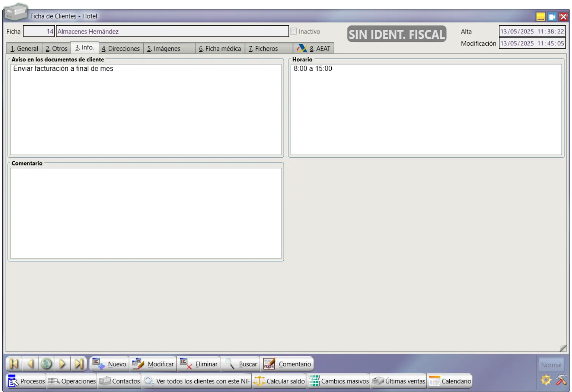The width and height of the screenshot is (572, 392).
Task: Click inside the Comentario text area
Action: 146,213
